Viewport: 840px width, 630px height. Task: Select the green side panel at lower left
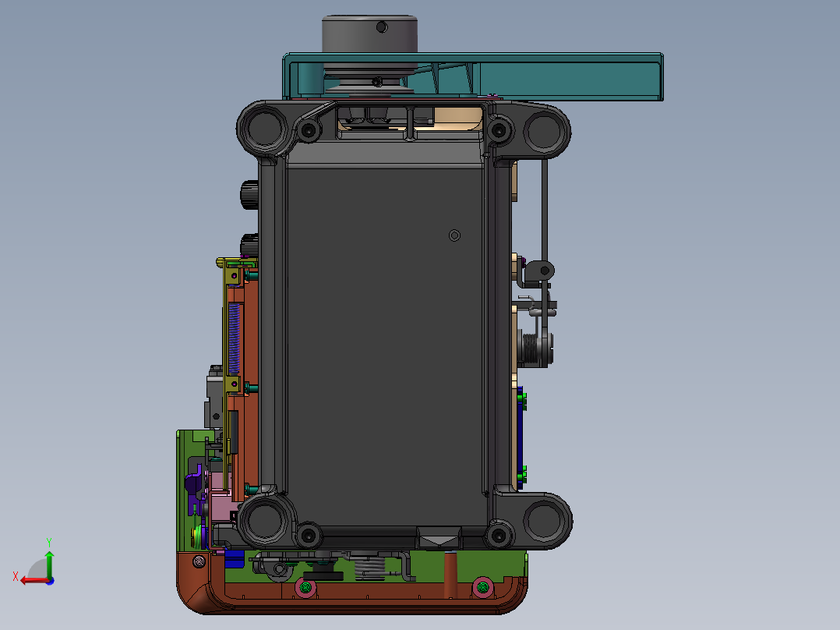(x=185, y=490)
